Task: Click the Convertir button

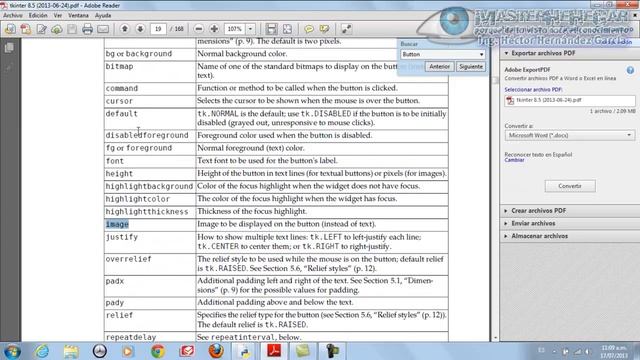Action: (x=570, y=186)
